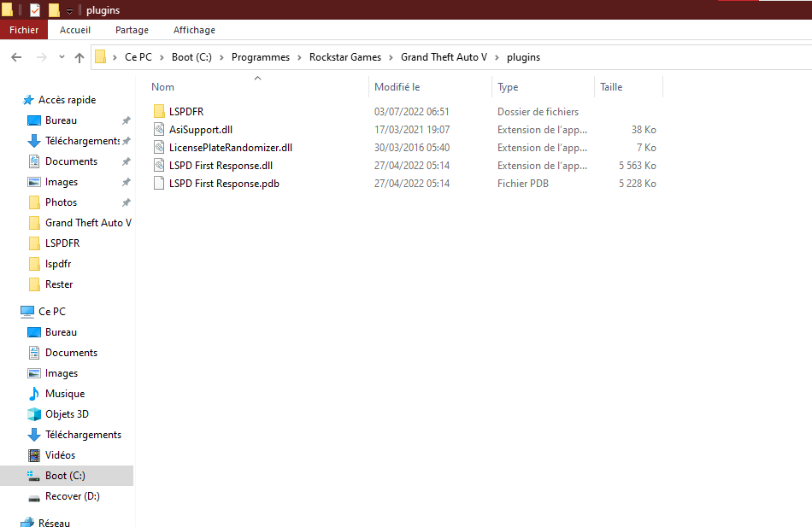
Task: Open Réseau in navigation pane
Action: [54, 523]
